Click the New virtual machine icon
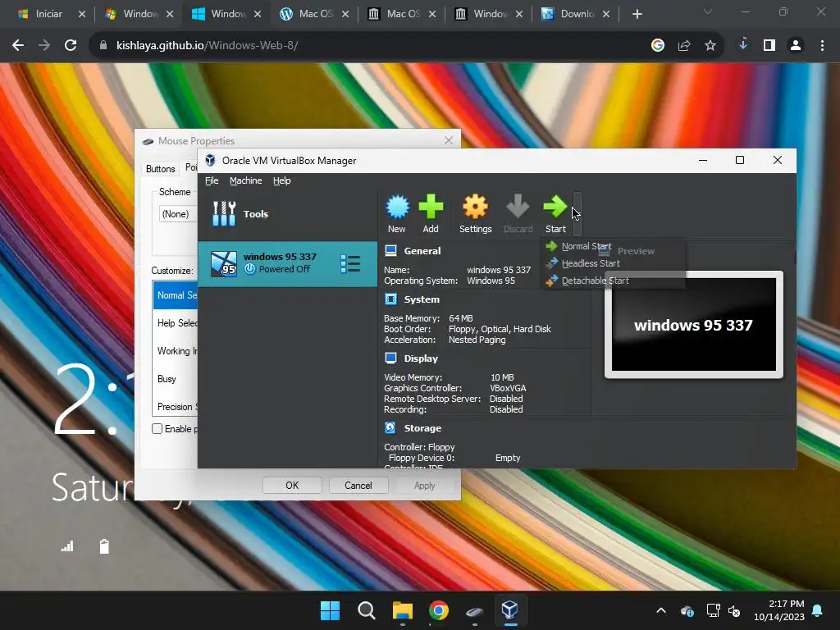Viewport: 840px width, 630px height. click(397, 207)
